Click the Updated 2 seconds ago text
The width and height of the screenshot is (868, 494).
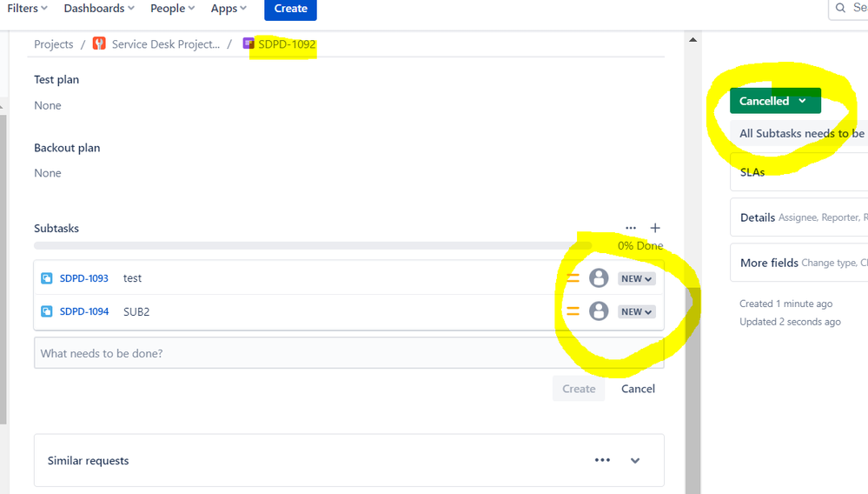[790, 322]
